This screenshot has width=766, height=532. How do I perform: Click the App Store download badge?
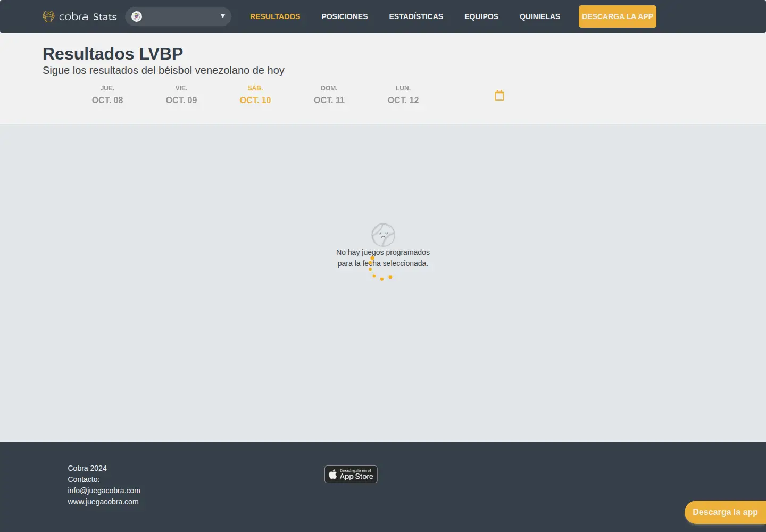point(351,474)
